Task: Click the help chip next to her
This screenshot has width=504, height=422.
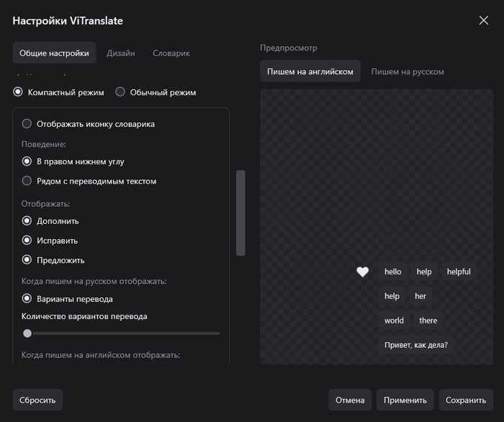Action: (392, 296)
